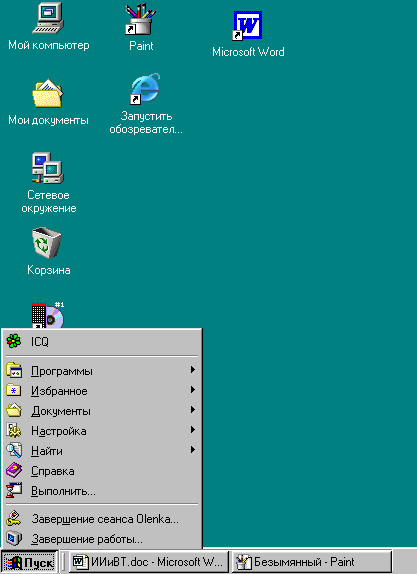
Task: Open the Избранное submenu
Action: [x=102, y=391]
